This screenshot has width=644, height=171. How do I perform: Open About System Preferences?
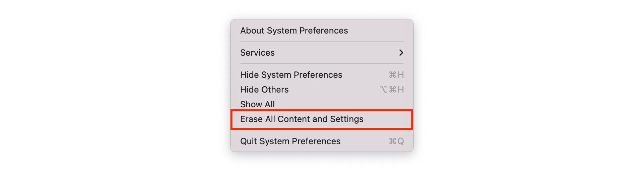[x=322, y=31]
